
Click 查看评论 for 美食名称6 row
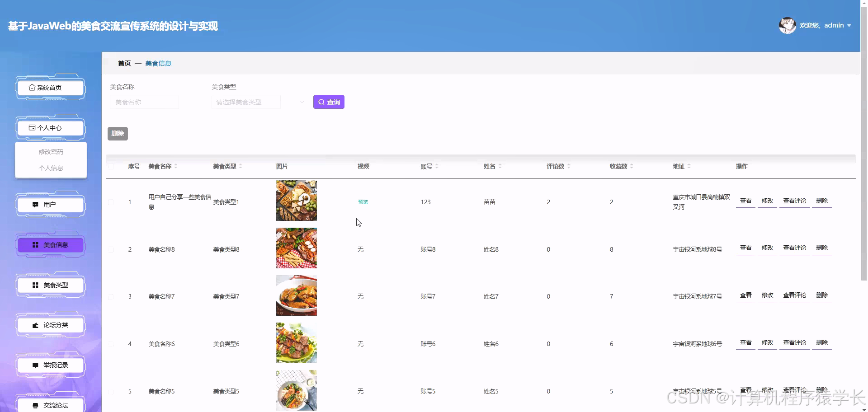point(795,342)
